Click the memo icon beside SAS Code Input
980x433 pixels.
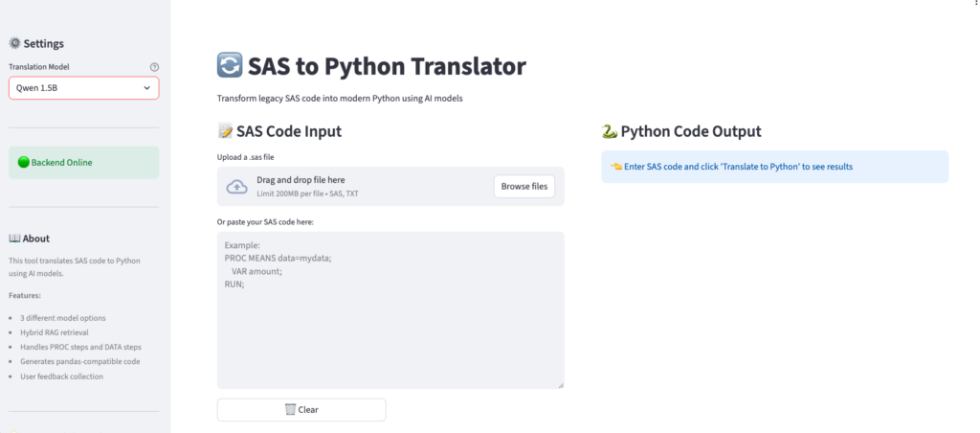point(225,132)
